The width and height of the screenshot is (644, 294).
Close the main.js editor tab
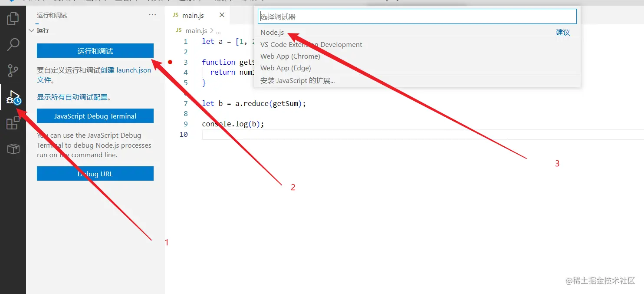tap(222, 15)
